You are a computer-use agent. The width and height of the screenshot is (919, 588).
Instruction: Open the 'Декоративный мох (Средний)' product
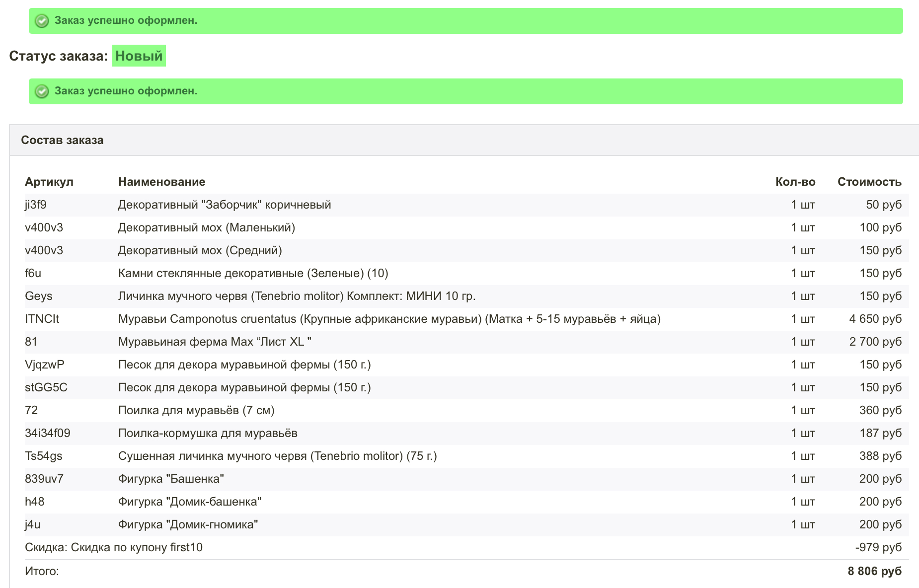pyautogui.click(x=200, y=250)
